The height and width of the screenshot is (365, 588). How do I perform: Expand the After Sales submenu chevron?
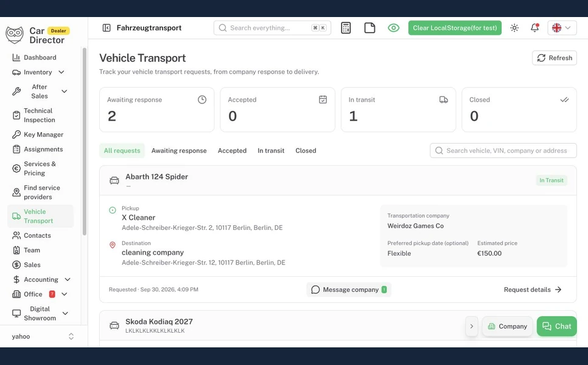(x=64, y=91)
